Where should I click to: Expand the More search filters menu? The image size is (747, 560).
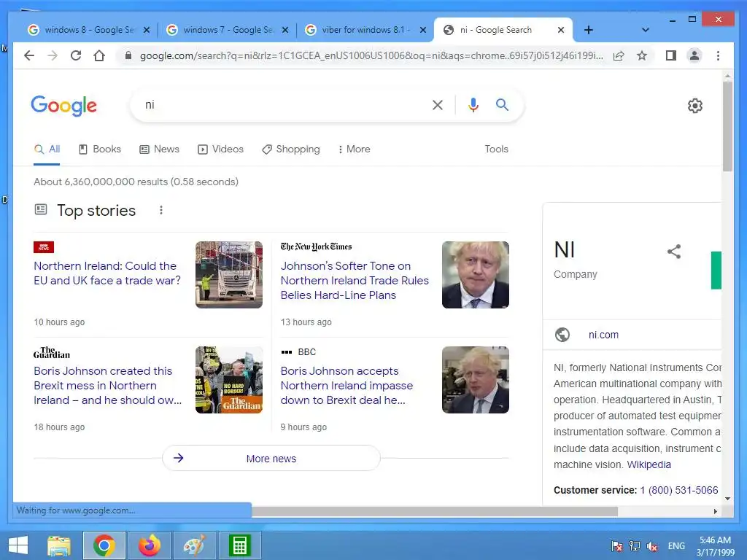[354, 149]
